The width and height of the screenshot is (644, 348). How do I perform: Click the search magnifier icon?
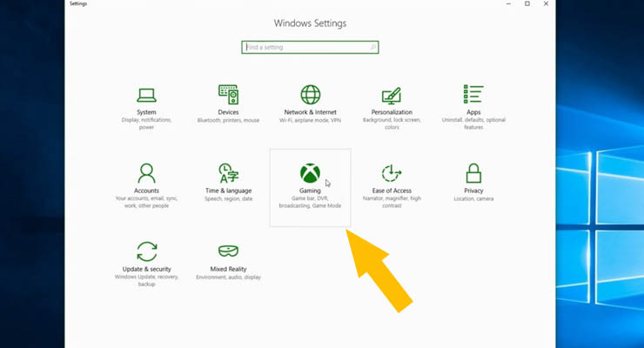pos(372,47)
